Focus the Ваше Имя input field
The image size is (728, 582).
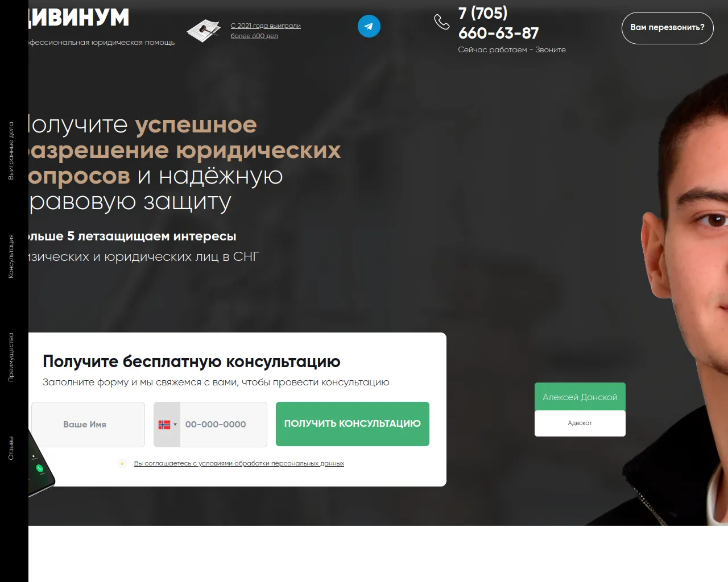[88, 425]
